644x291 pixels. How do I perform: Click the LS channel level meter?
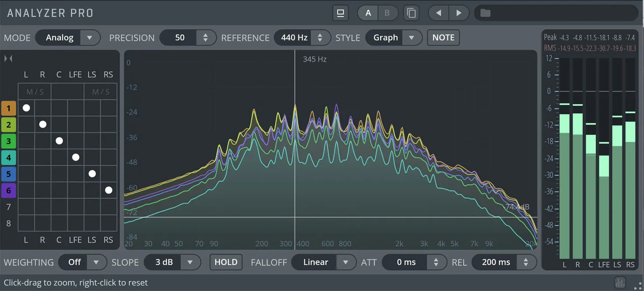pos(617,158)
